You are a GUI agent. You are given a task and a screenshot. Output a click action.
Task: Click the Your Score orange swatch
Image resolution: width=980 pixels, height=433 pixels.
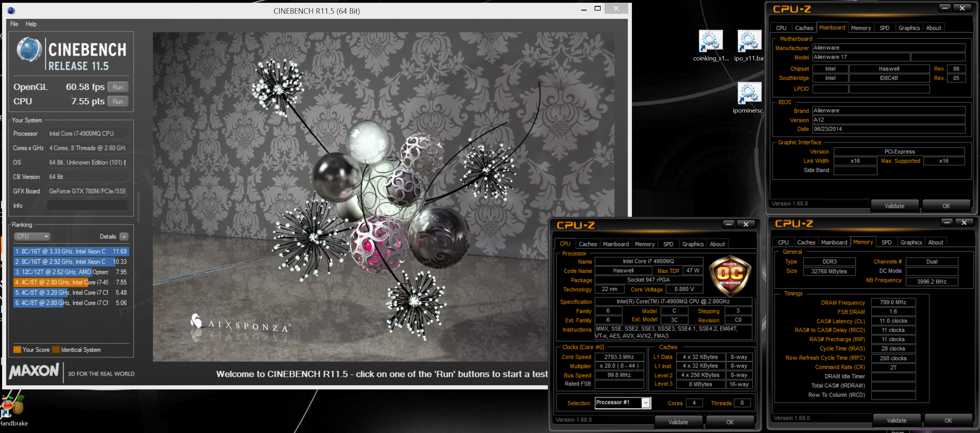coord(17,350)
